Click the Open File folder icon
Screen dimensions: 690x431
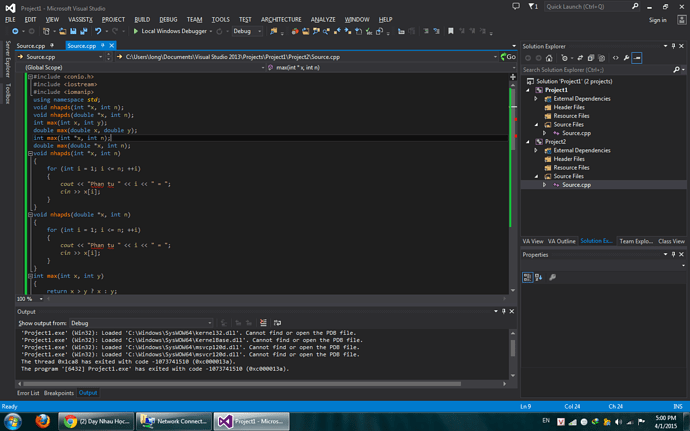[62, 31]
